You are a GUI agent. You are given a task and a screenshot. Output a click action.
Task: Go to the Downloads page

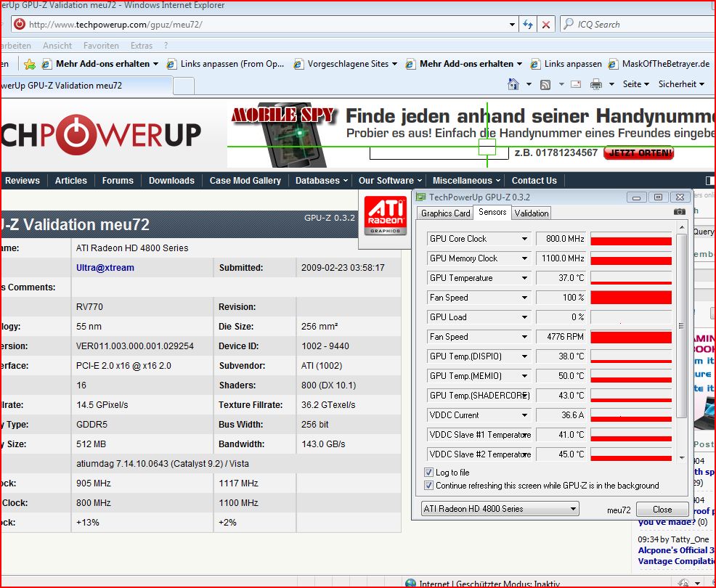coord(171,180)
